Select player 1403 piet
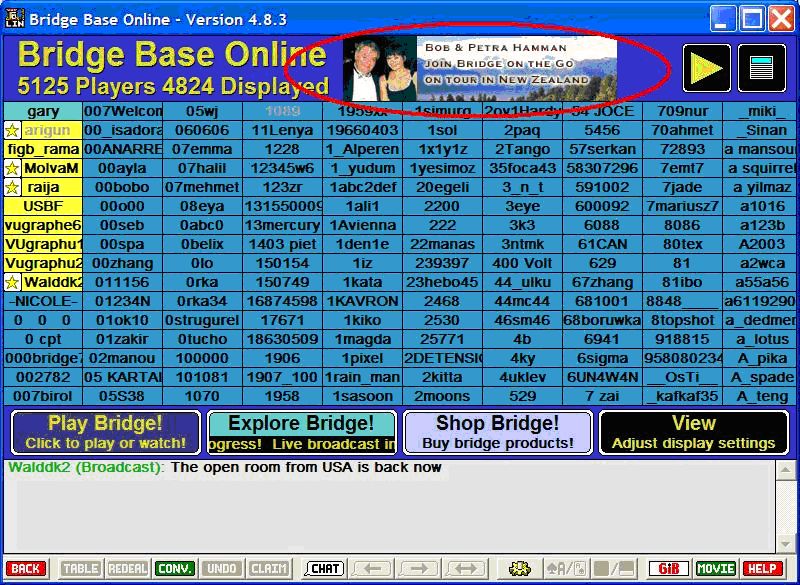This screenshot has height=585, width=800. pos(283,245)
